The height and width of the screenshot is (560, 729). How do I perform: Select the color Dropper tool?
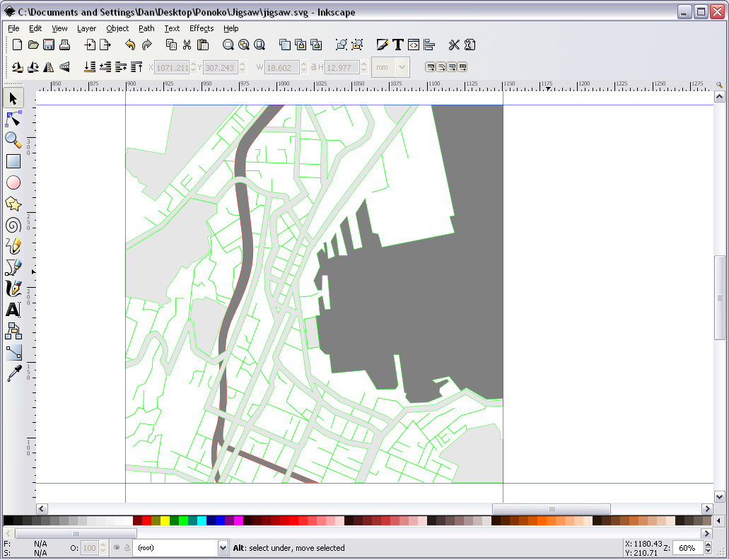pos(13,373)
